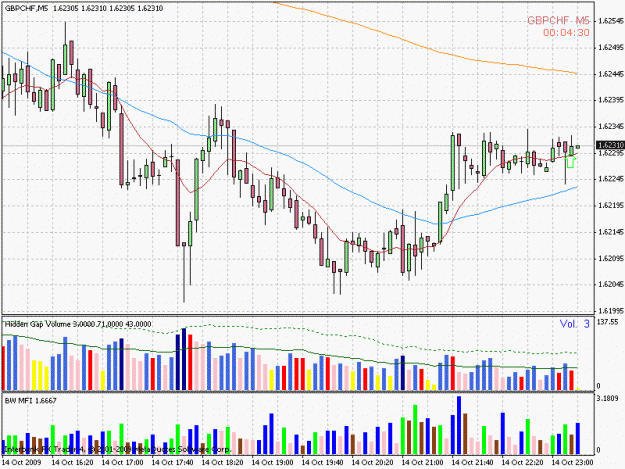625x469 pixels.
Task: Click the BW MFI 1.6667 indicator label
Action: [30, 400]
